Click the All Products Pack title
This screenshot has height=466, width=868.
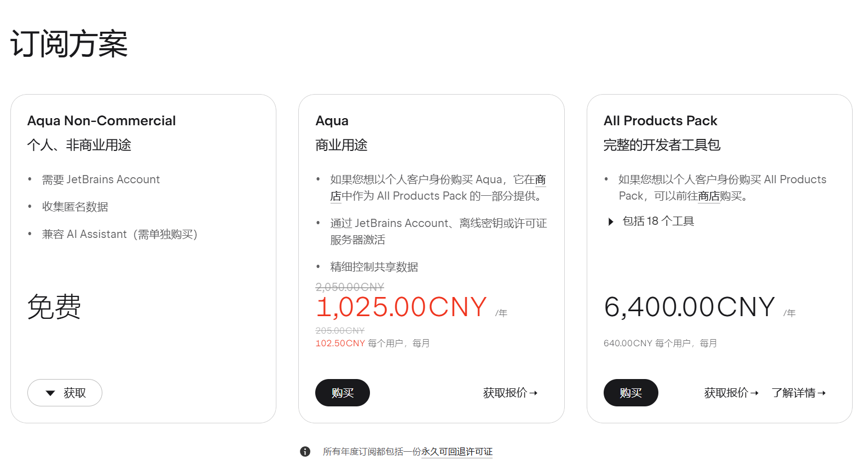660,120
